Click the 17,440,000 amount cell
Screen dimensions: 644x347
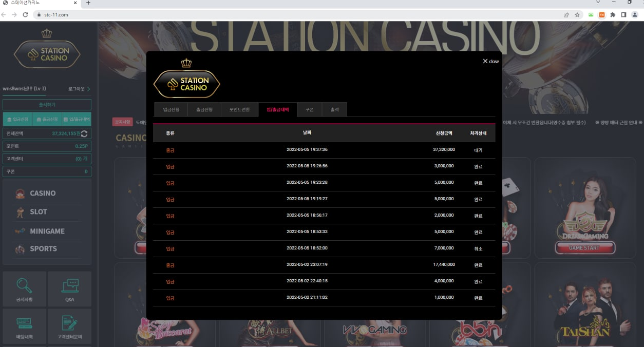pyautogui.click(x=443, y=265)
